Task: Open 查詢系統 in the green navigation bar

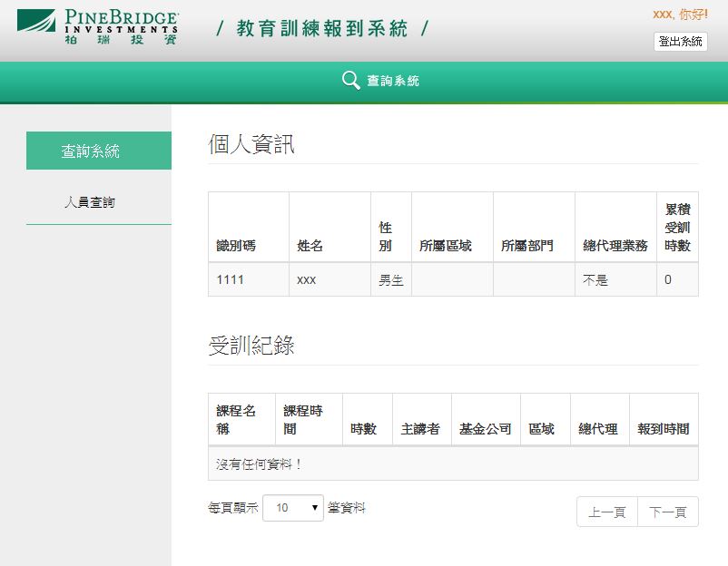Action: point(393,81)
